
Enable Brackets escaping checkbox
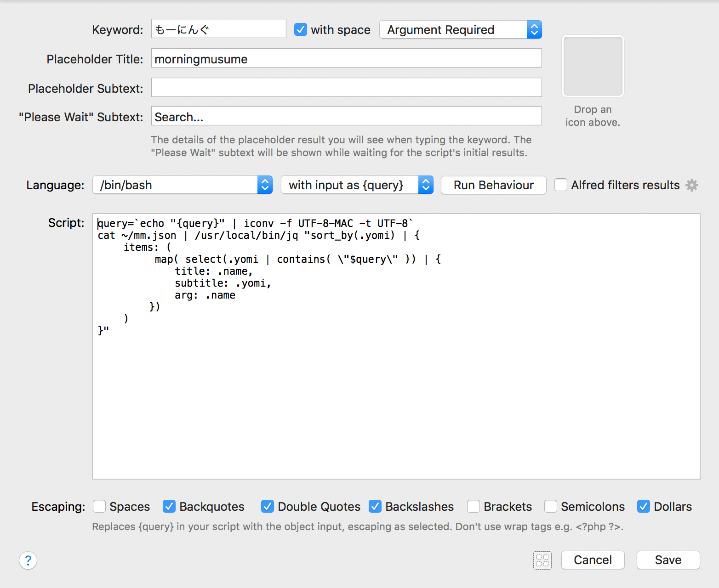[x=474, y=506]
